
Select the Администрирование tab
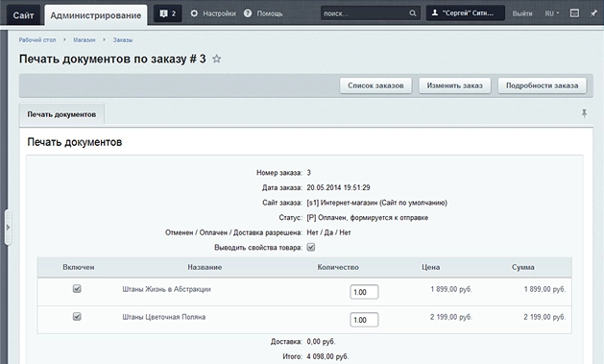[96, 15]
